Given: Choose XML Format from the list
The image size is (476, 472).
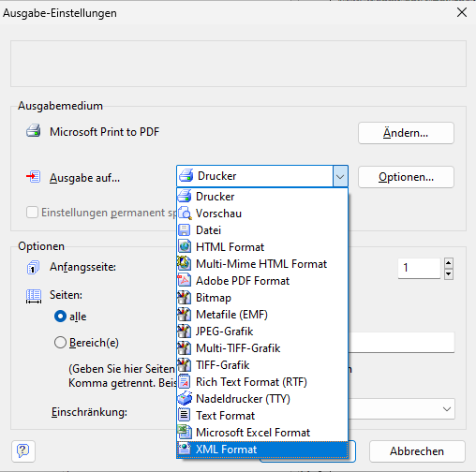Looking at the screenshot, I should tap(262, 450).
